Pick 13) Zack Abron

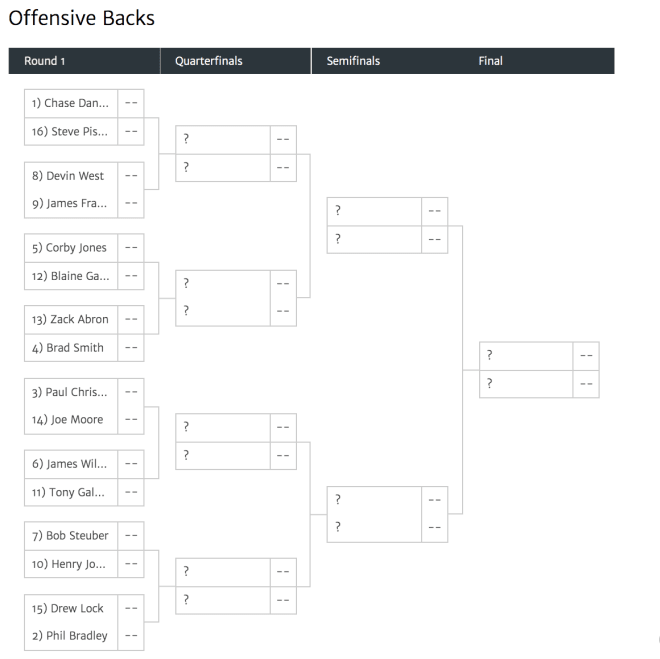click(x=71, y=319)
